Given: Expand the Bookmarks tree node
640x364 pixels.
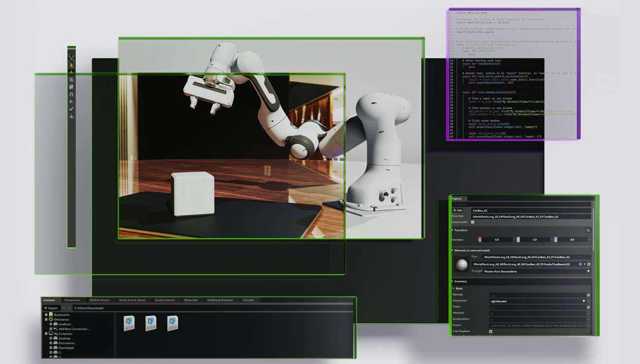Looking at the screenshot, I should pos(46,314).
